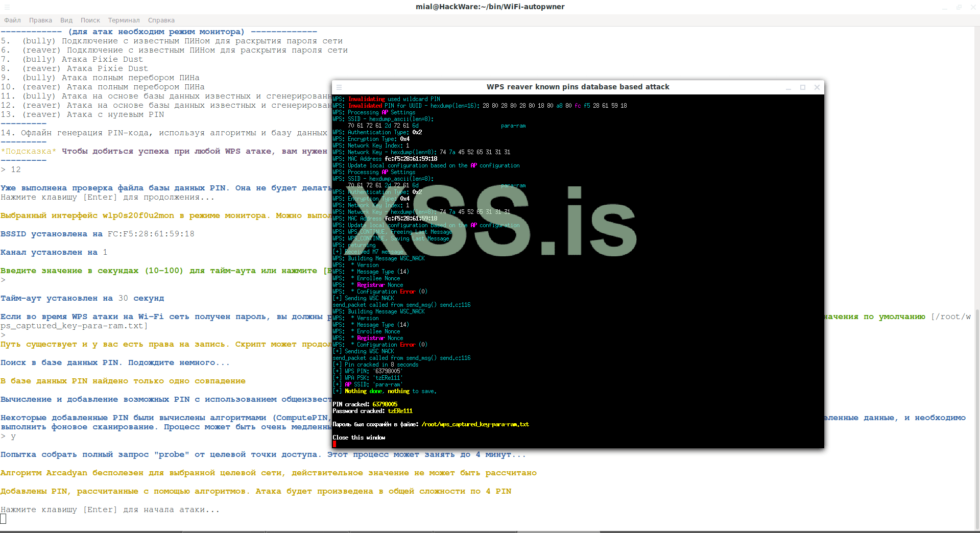Click the red cursor in reaver window
Screen dimensions: 980x533
(334, 444)
